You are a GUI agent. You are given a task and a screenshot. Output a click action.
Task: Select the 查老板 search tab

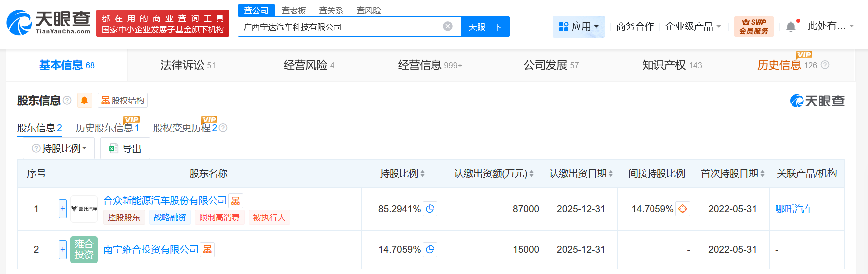coord(294,10)
